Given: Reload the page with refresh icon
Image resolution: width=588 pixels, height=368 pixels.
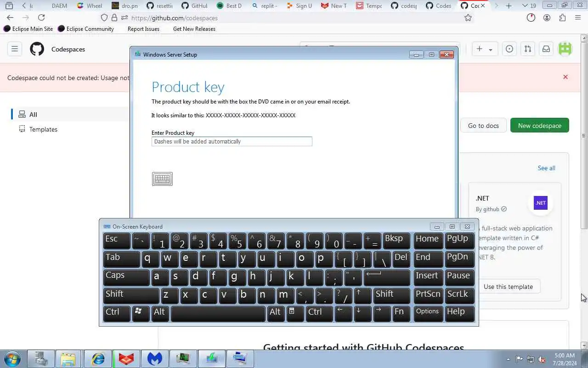Looking at the screenshot, I should click(x=41, y=17).
